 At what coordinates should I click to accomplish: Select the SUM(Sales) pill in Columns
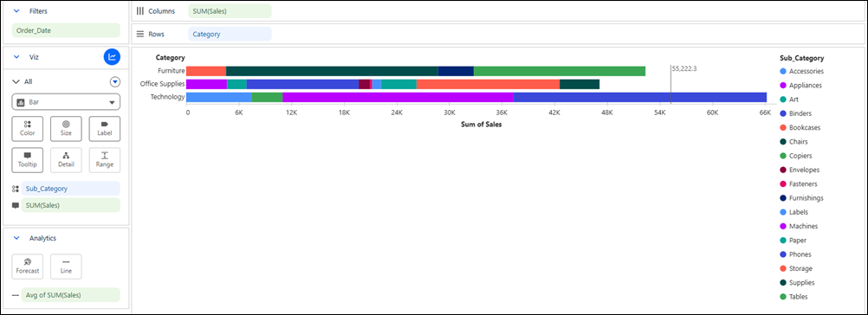230,11
